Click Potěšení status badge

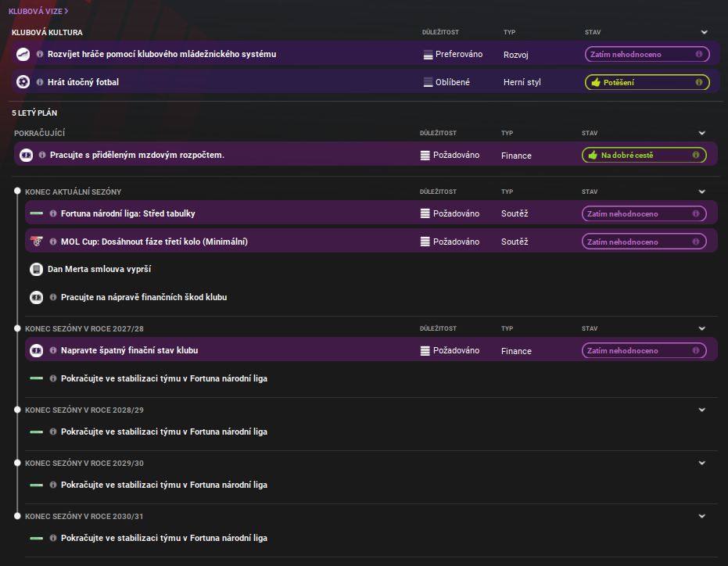[647, 82]
